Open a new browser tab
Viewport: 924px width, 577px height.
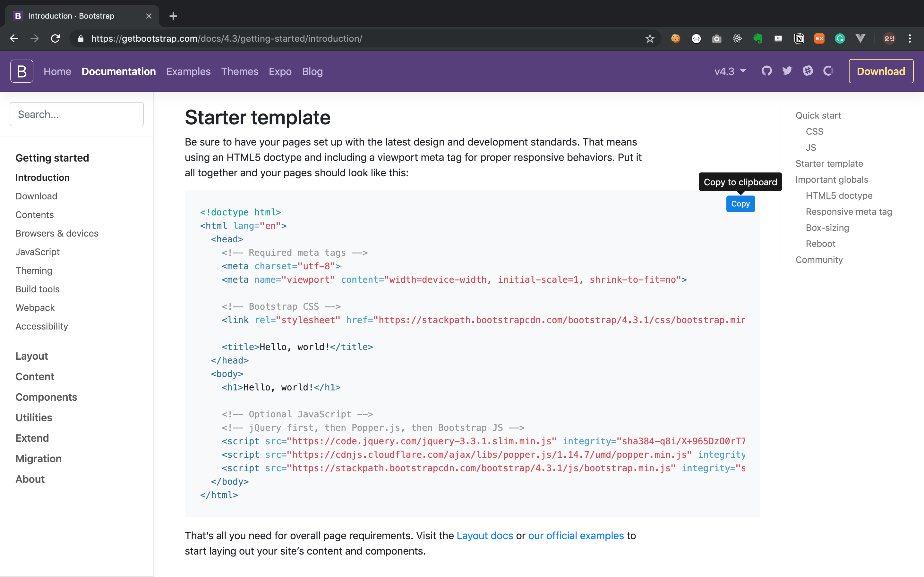pyautogui.click(x=173, y=16)
